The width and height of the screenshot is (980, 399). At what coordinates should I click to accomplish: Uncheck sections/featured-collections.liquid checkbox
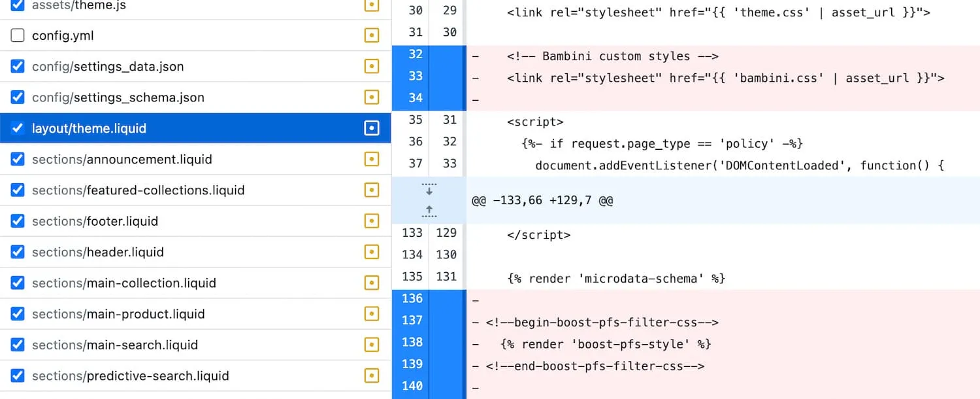(18, 190)
